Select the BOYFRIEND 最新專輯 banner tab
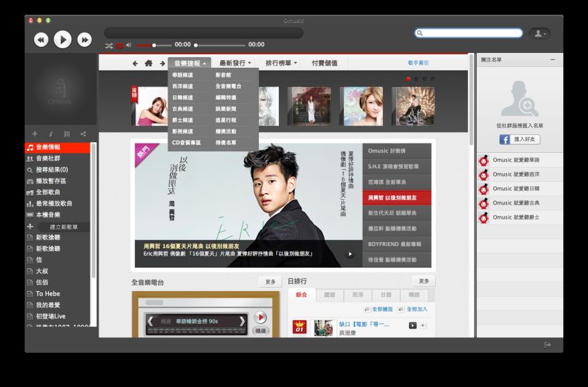 (397, 244)
